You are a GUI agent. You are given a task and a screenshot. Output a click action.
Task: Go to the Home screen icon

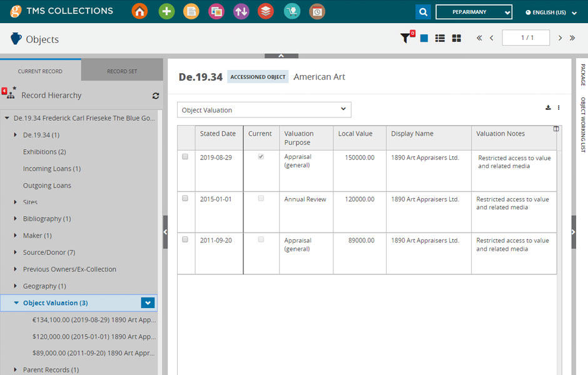coord(139,11)
